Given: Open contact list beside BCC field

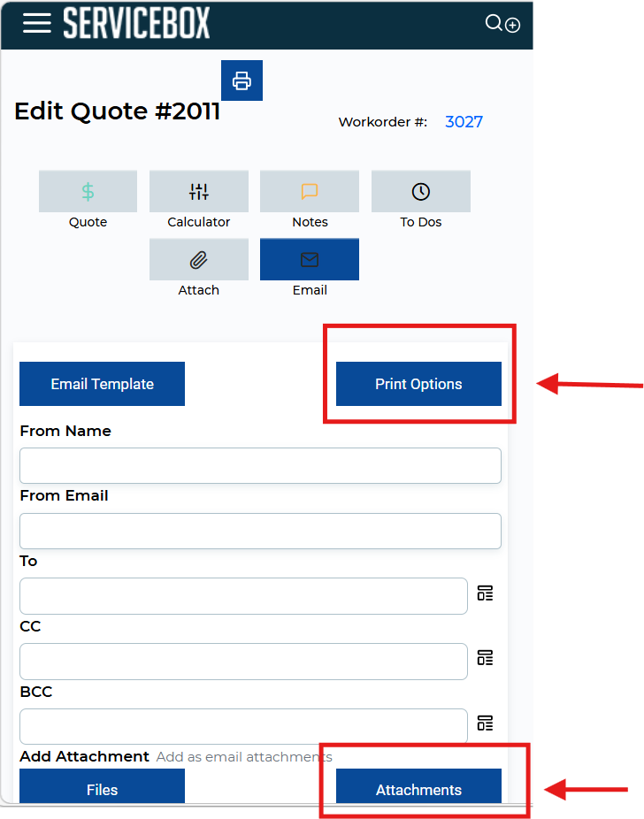Looking at the screenshot, I should (485, 723).
